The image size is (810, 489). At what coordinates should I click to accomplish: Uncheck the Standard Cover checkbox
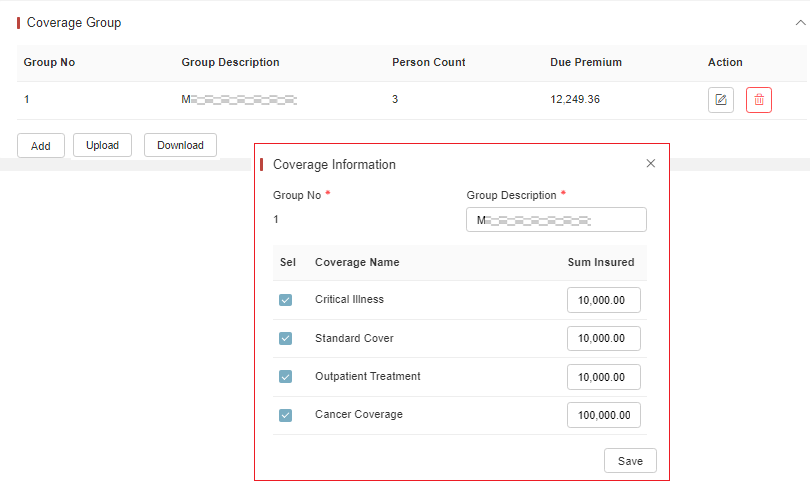tap(286, 338)
